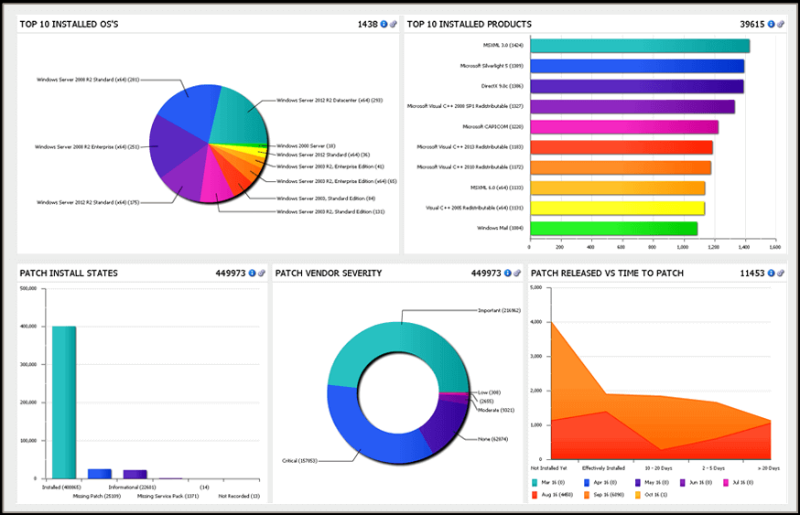Click Jul 16 pink legend swatch

coord(726,482)
